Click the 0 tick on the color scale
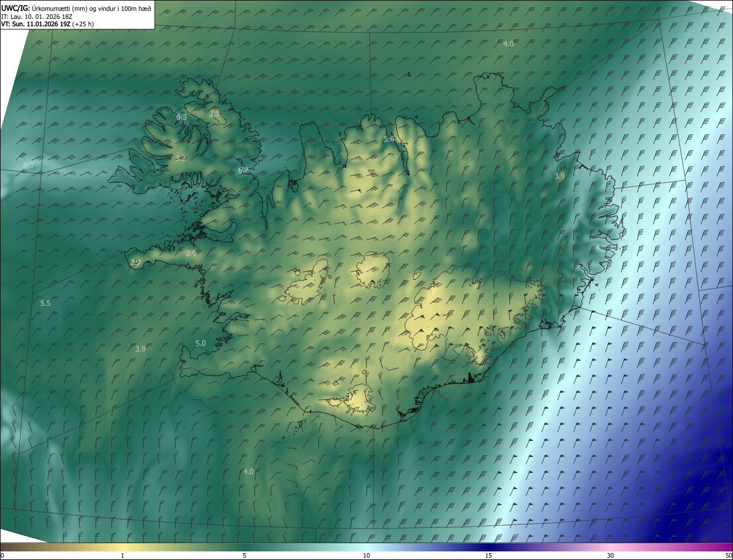The height and width of the screenshot is (560, 733). coord(2,555)
